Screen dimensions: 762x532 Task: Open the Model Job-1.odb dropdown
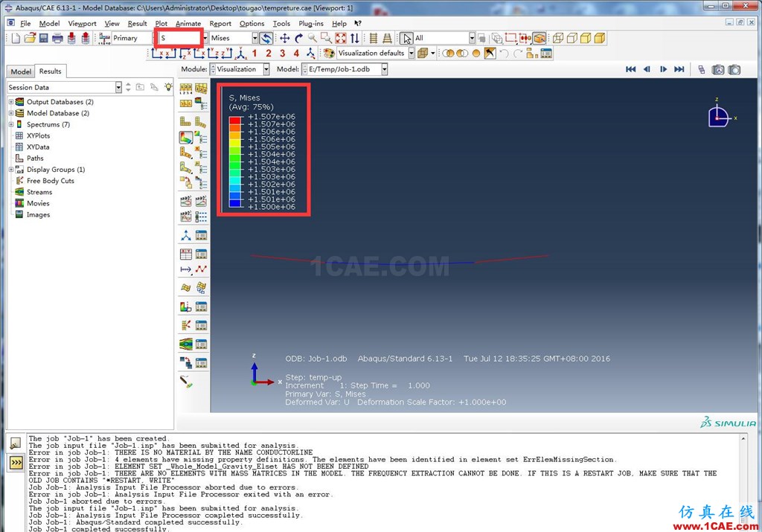385,69
